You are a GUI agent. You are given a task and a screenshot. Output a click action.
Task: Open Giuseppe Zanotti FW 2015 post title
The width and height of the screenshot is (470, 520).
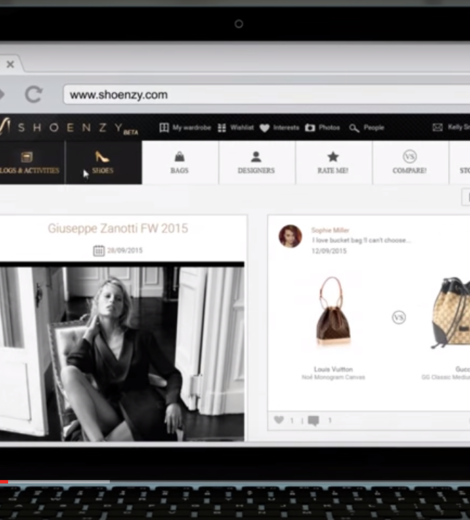coord(118,229)
